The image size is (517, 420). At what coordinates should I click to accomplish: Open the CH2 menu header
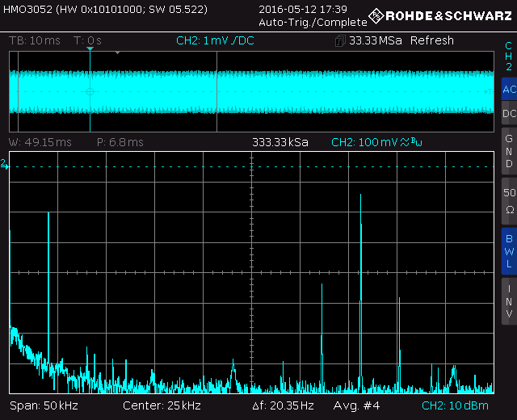point(508,56)
